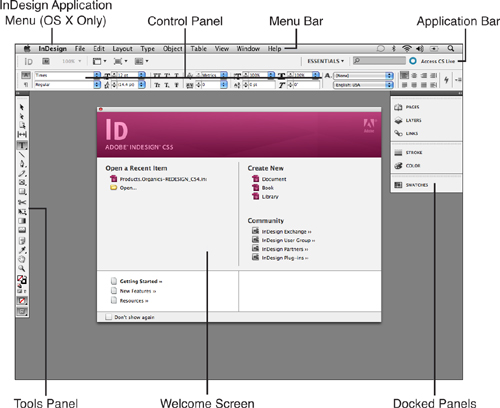Open the View Options dropdown
500x408 pixels.
[99, 61]
